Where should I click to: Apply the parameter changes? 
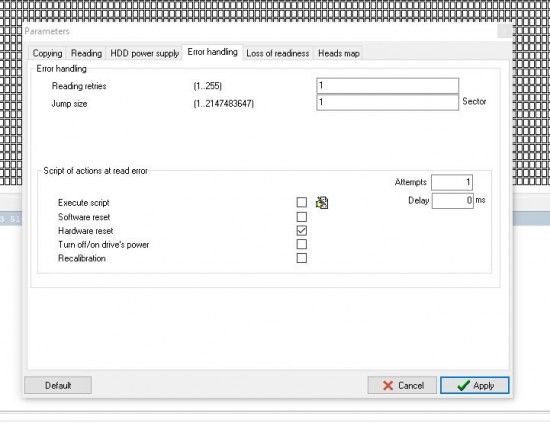[x=475, y=385]
